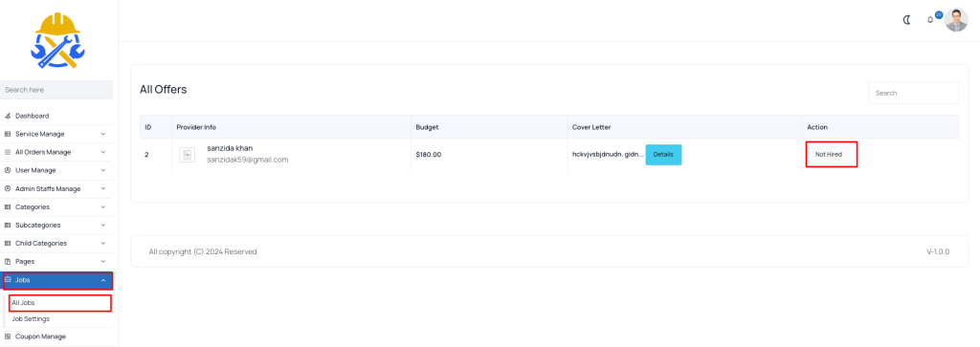Click the Dashboard icon in sidebar
This screenshot has width=980, height=347.
(x=8, y=116)
